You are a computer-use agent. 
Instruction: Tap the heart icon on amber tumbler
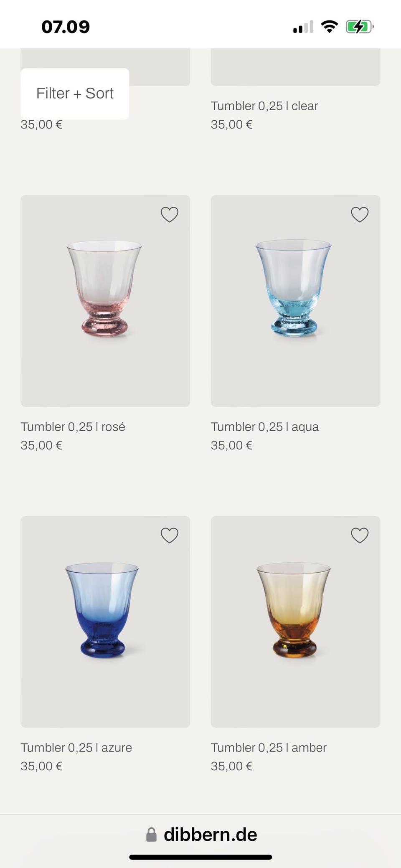coord(360,536)
